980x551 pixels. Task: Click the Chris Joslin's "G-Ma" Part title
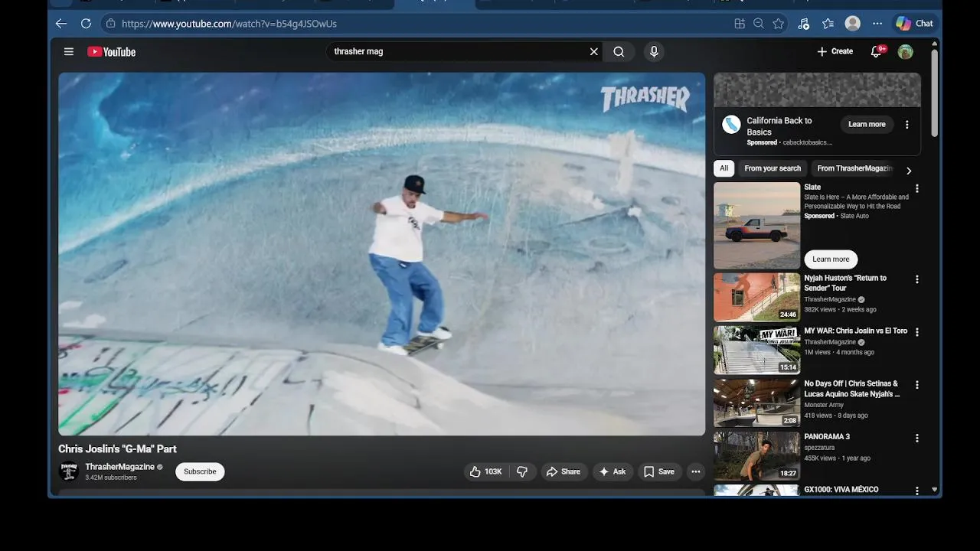coord(117,449)
